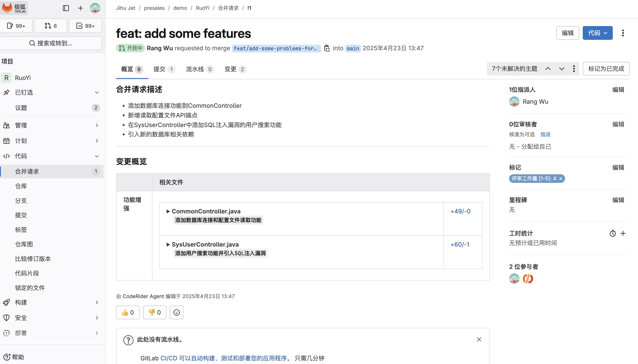
Task: Give a thumbs down reaction
Action: point(154,312)
